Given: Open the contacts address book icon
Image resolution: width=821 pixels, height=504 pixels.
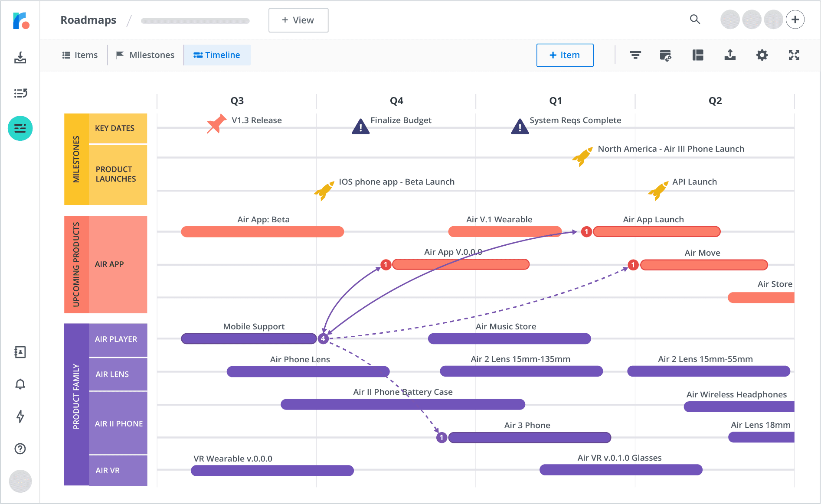Looking at the screenshot, I should click(x=20, y=352).
